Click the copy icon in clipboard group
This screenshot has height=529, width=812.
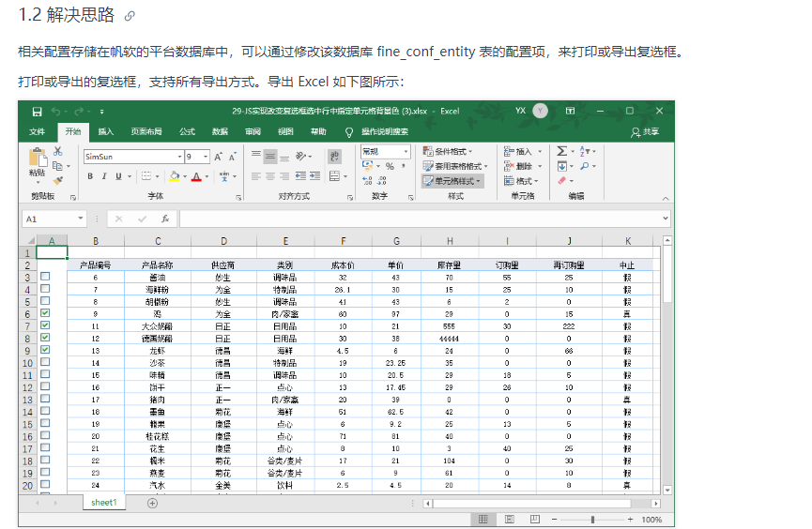click(57, 166)
